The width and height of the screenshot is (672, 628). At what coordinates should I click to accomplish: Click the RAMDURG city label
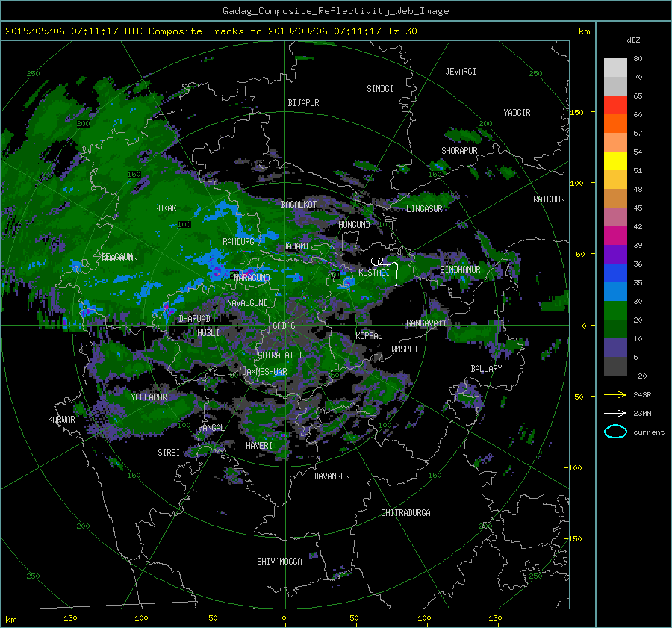[x=238, y=242]
